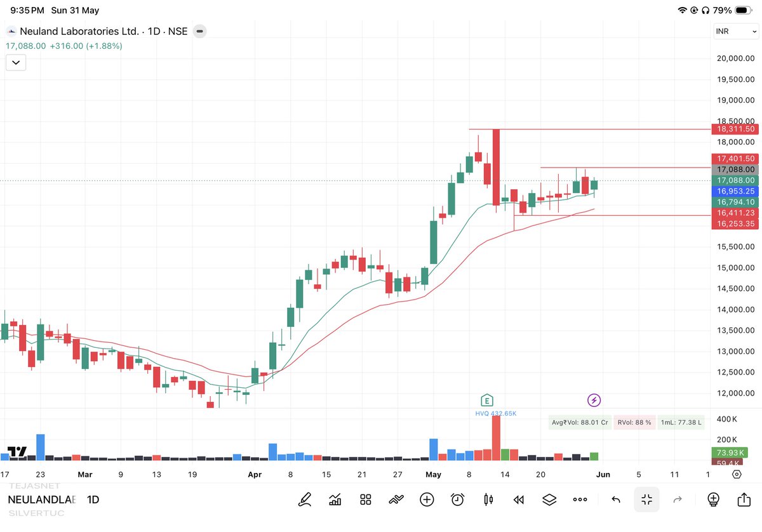Tap the Avg₹Vol 88.01 Cr box
The width and height of the screenshot is (762, 532).
click(580, 422)
